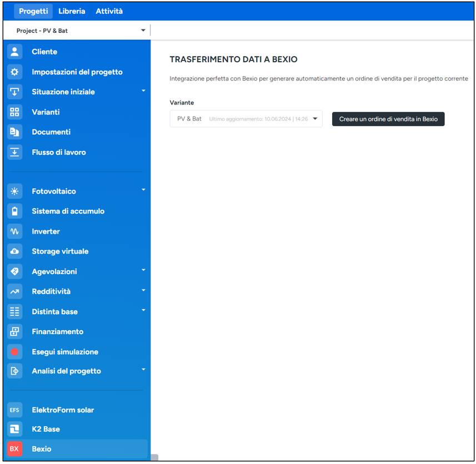Click the K2 Base logo icon
476x464 pixels.
point(14,429)
